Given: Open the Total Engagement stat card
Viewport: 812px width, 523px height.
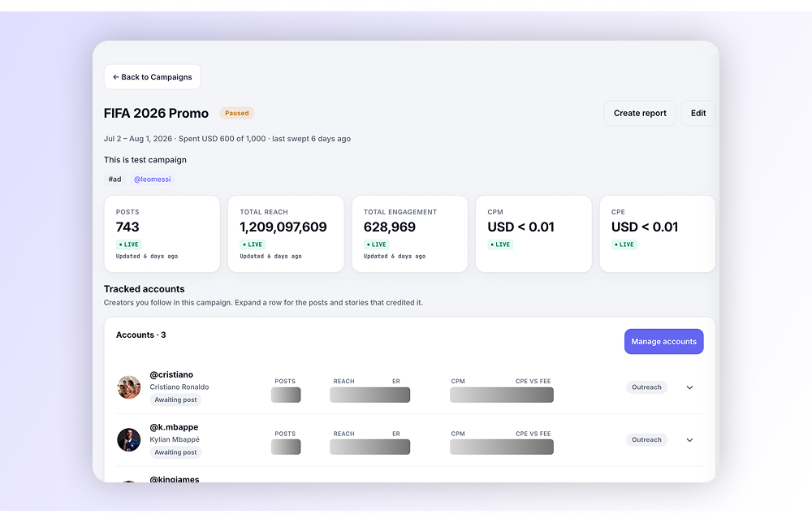Looking at the screenshot, I should click(x=409, y=234).
